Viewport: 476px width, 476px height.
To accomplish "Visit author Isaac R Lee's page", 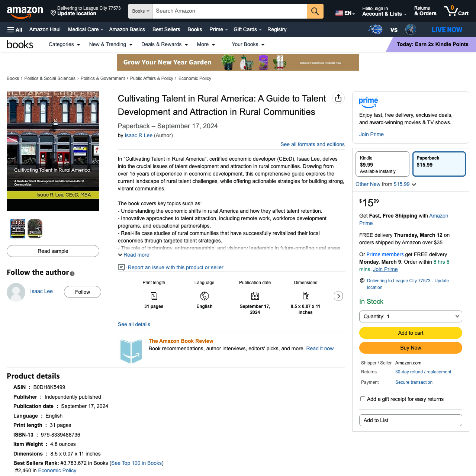I will (x=138, y=135).
